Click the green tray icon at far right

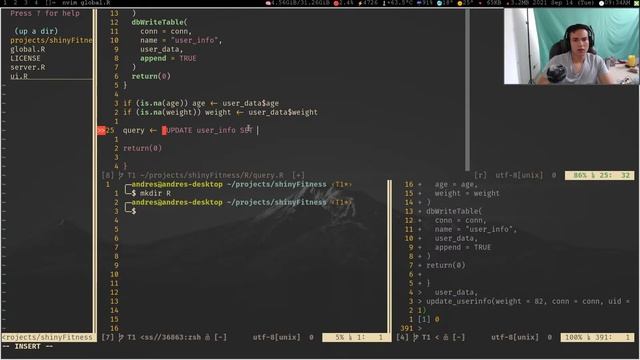636,3
